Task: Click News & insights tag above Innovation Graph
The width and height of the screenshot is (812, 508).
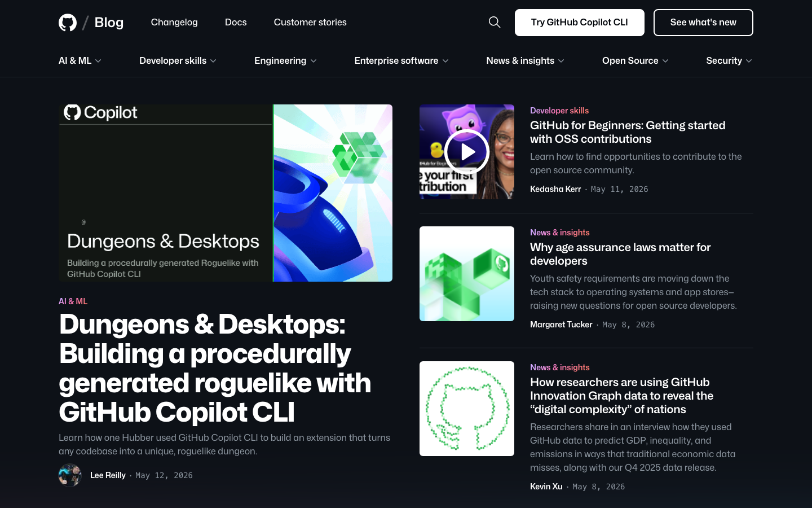Action: click(x=560, y=367)
